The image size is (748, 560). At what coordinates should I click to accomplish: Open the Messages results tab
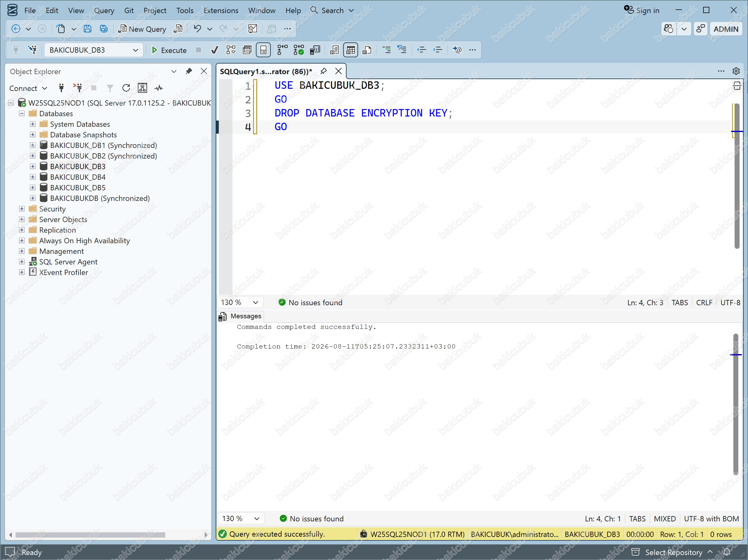point(240,316)
